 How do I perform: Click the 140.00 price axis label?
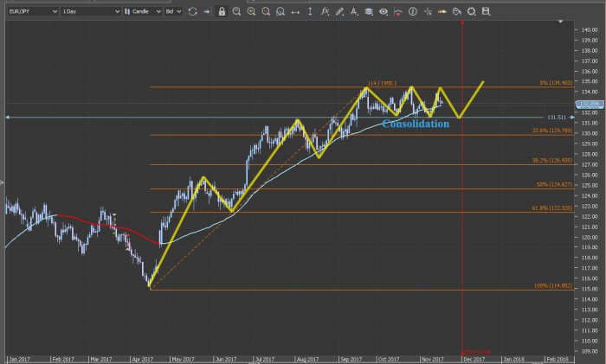point(590,29)
